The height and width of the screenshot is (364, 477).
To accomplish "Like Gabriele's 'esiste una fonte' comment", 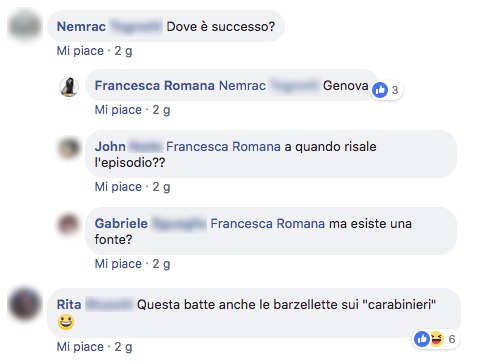I will coord(118,264).
